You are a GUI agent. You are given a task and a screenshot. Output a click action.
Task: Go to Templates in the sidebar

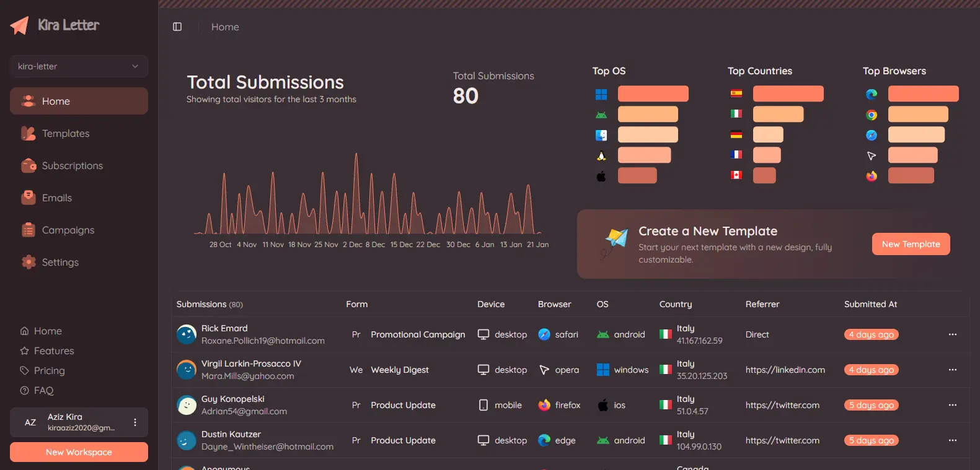tap(65, 133)
